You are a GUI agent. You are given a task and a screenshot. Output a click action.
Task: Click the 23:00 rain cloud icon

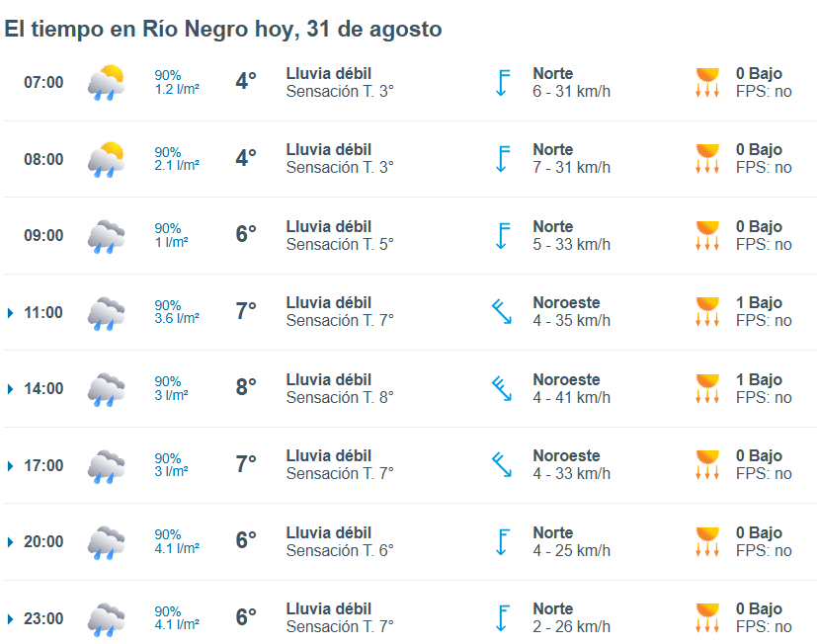[x=107, y=619]
